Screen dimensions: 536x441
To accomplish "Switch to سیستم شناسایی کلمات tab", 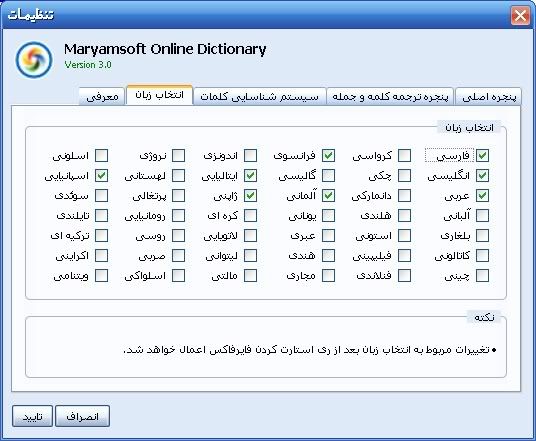I will 259,97.
